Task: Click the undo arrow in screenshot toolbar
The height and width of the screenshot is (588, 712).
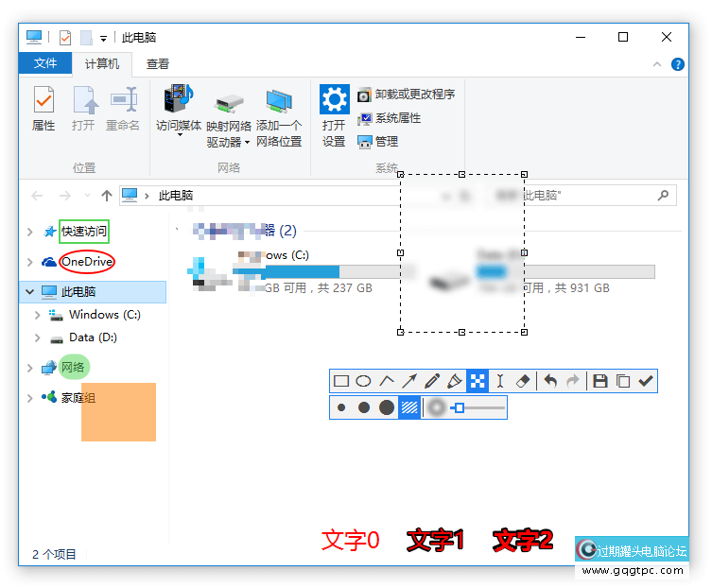Action: [x=550, y=381]
